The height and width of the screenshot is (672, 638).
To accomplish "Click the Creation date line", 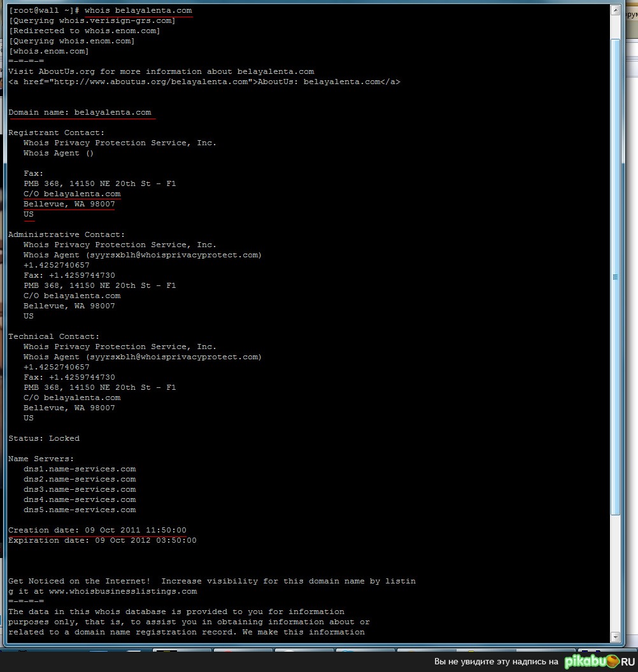I will [x=97, y=531].
